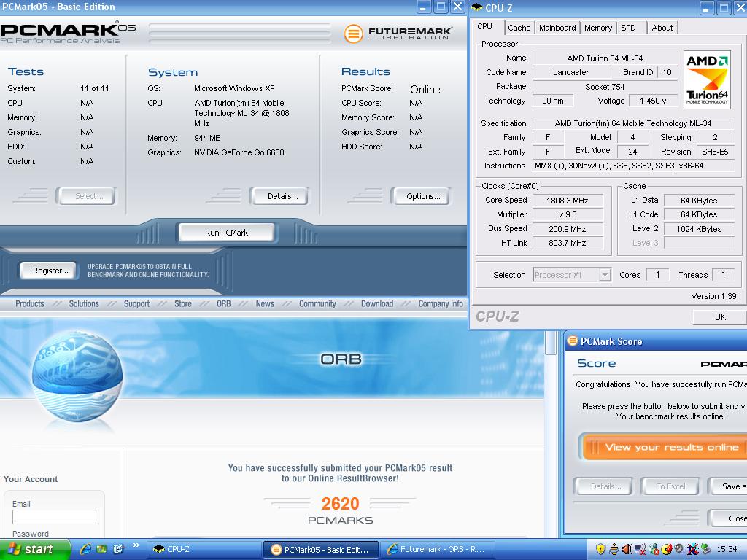Click the NVIDIA GeForce Go 6600 text
Image resolution: width=747 pixels, height=560 pixels.
(x=239, y=152)
